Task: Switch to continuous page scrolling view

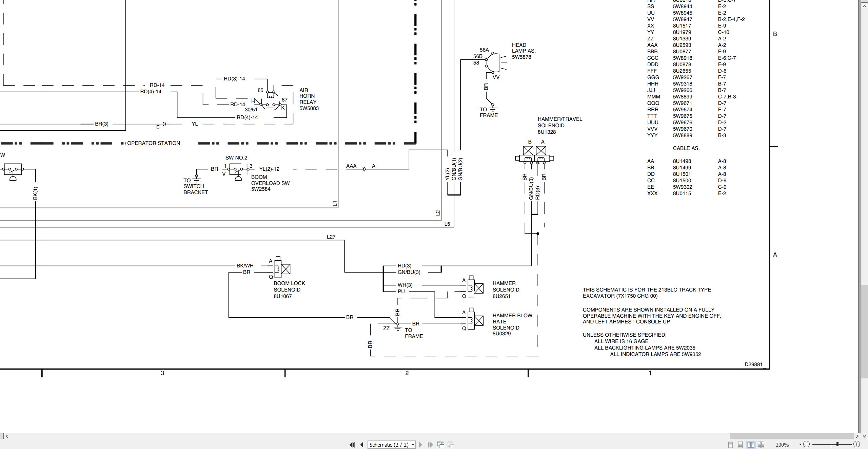Action: (741, 445)
